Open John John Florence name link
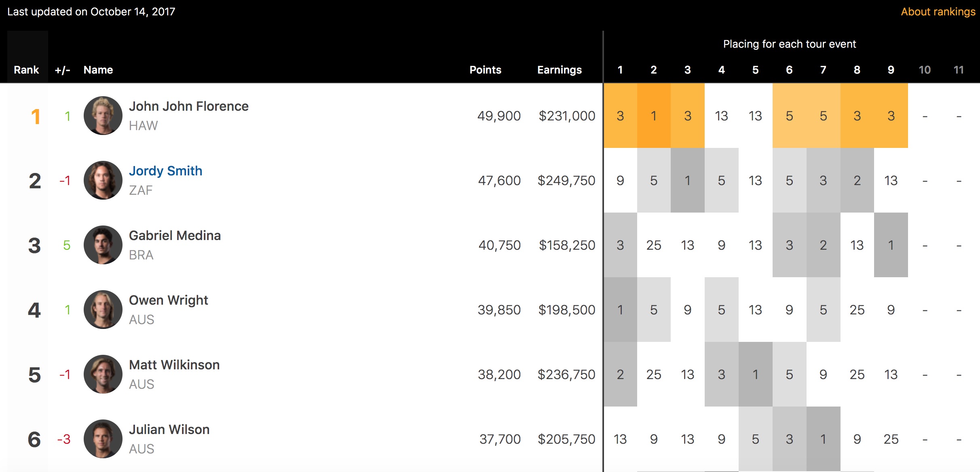Viewport: 980px width, 472px height. pos(188,106)
